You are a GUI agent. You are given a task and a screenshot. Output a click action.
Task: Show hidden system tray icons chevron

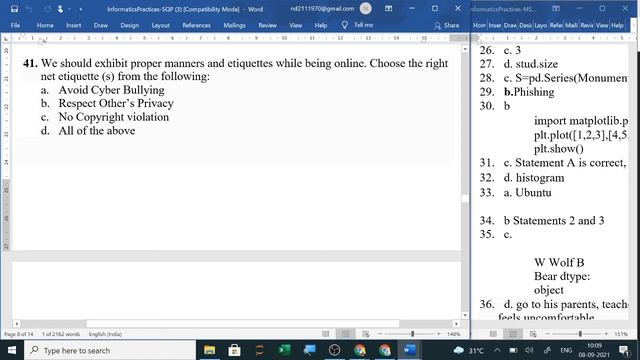[x=497, y=350]
